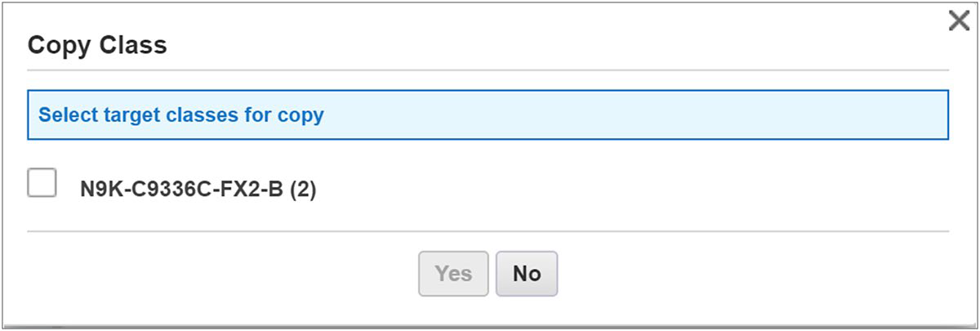Image resolution: width=980 pixels, height=331 pixels.
Task: Click the Copy Class dialog title
Action: [97, 45]
